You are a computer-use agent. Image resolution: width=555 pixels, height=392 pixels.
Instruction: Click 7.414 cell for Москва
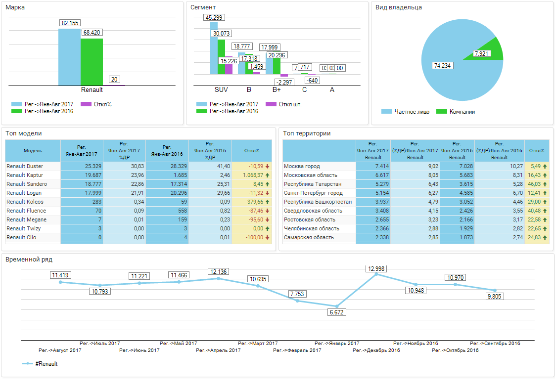point(373,166)
